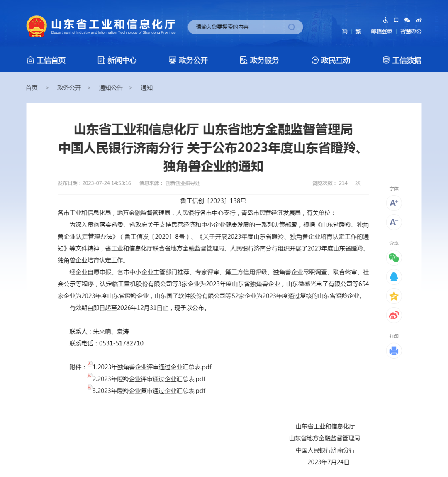Click signature date 2023年7月24日

pyautogui.click(x=329, y=462)
